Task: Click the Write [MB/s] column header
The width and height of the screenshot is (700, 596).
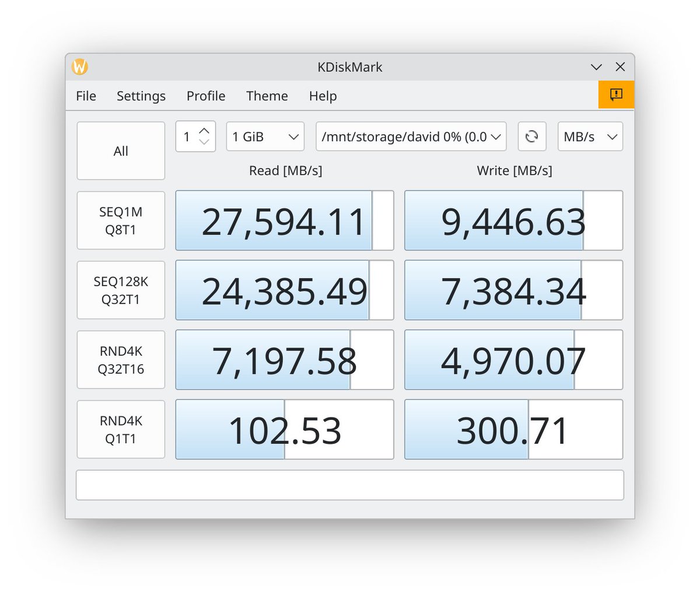Action: coord(514,170)
